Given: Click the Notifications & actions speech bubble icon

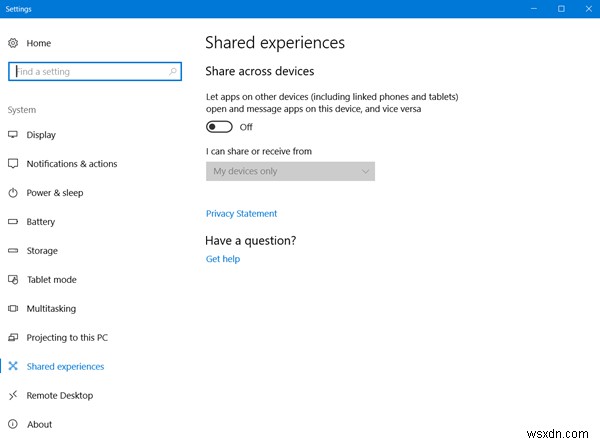Looking at the screenshot, I should 13,163.
